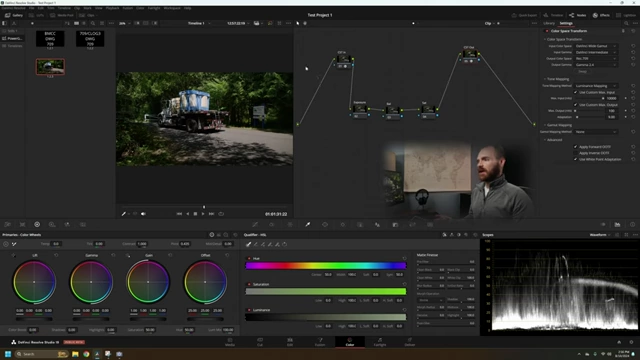Toggle Use Custom Max. Output checkbox
Screen dimensions: 640x360
576,104
